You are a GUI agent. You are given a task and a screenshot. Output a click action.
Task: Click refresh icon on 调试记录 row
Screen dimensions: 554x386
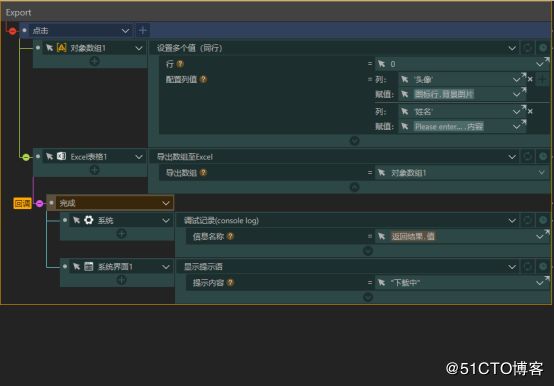coord(528,220)
